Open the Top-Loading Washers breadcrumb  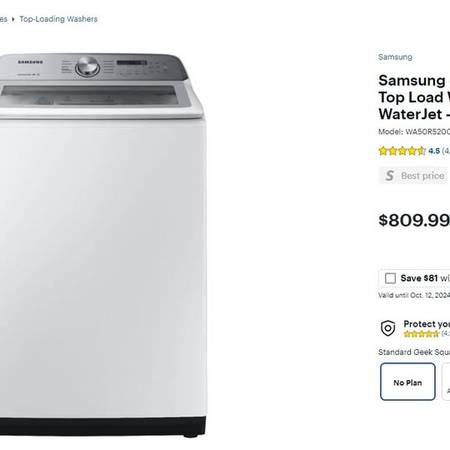(58, 19)
